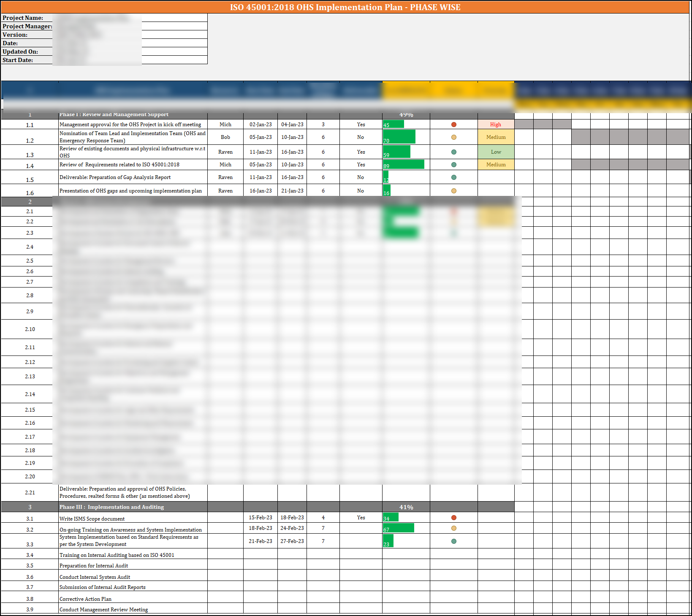Image resolution: width=692 pixels, height=616 pixels.
Task: Open the Low priority dropdown on row 1.3
Action: click(496, 152)
